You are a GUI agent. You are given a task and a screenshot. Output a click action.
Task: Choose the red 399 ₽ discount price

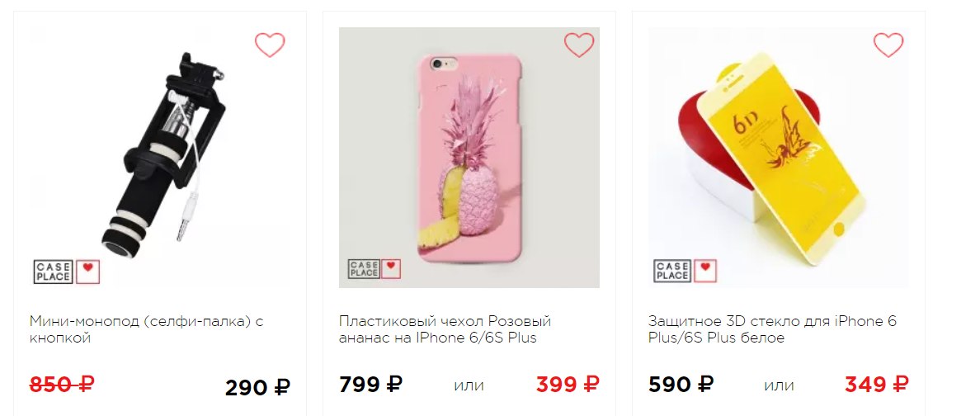(568, 384)
